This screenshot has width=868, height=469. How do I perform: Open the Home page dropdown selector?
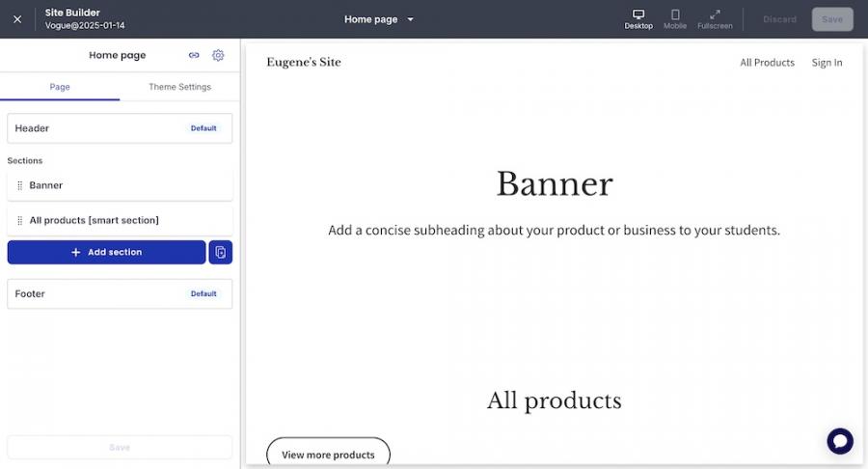(x=379, y=19)
